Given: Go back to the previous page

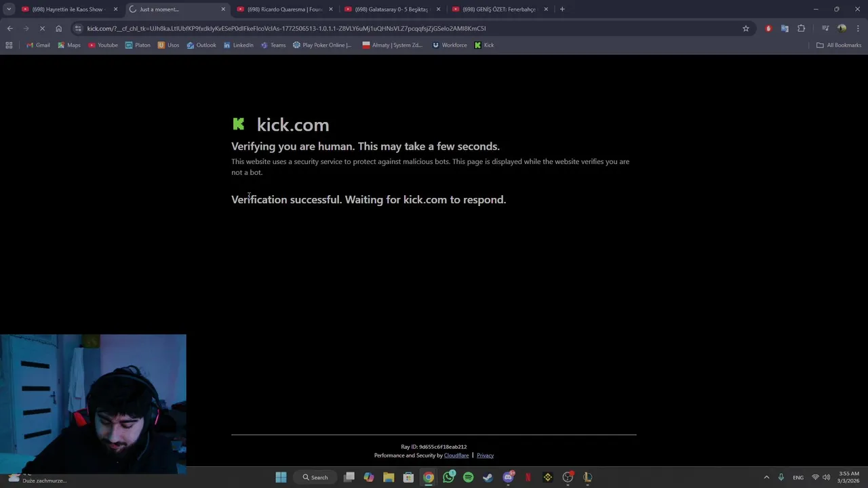Looking at the screenshot, I should click(x=9, y=28).
